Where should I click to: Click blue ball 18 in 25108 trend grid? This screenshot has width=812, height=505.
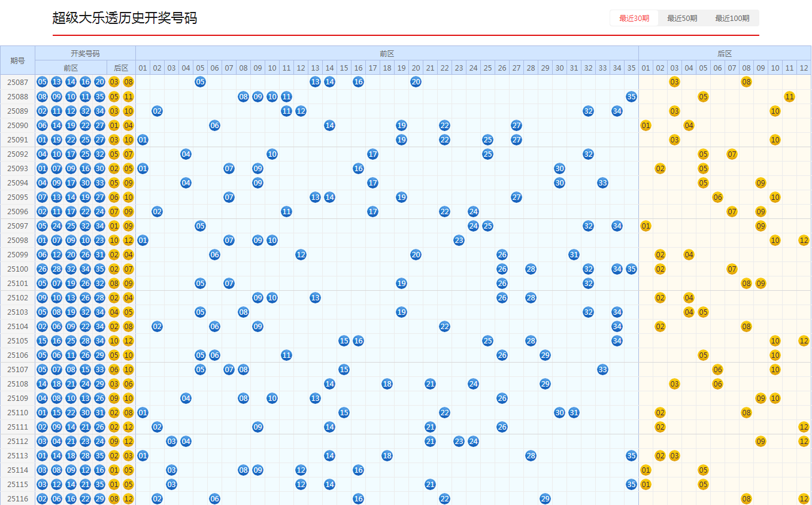387,384
